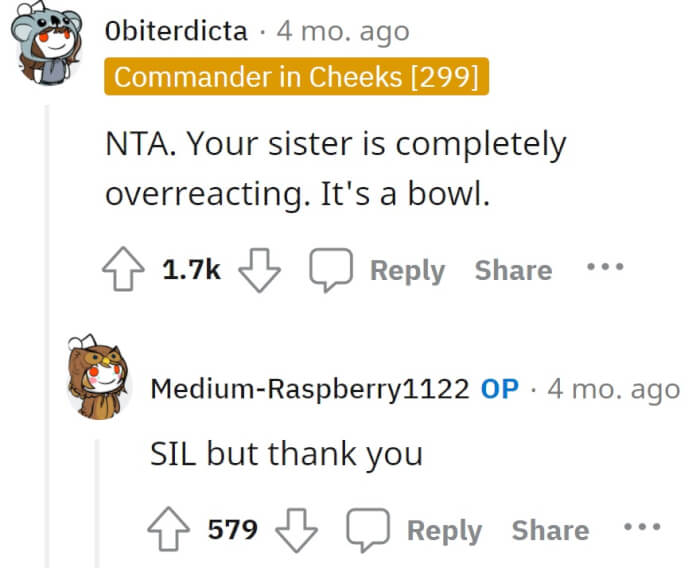Visit the Obiterdicta username profile
Screen dimensions: 700x568
(x=176, y=31)
